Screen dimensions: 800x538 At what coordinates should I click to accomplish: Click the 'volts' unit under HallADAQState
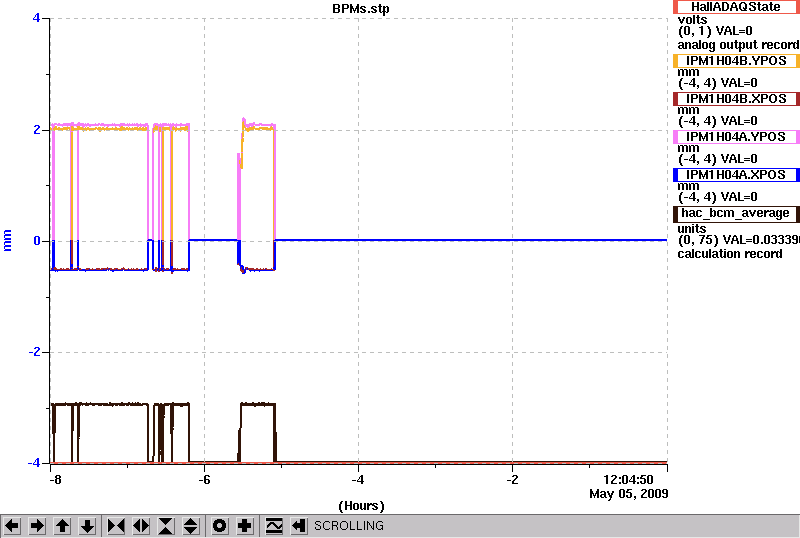coord(692,20)
